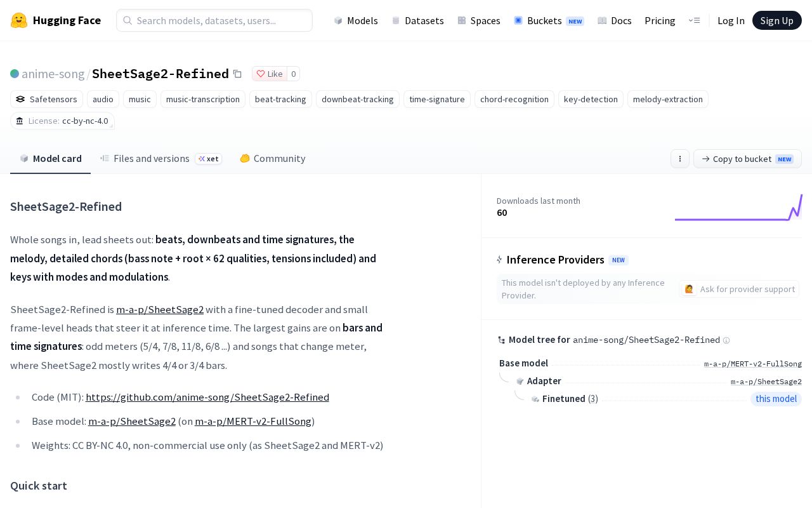This screenshot has height=508, width=812.
Task: Click the model tree info icon
Action: [x=726, y=340]
